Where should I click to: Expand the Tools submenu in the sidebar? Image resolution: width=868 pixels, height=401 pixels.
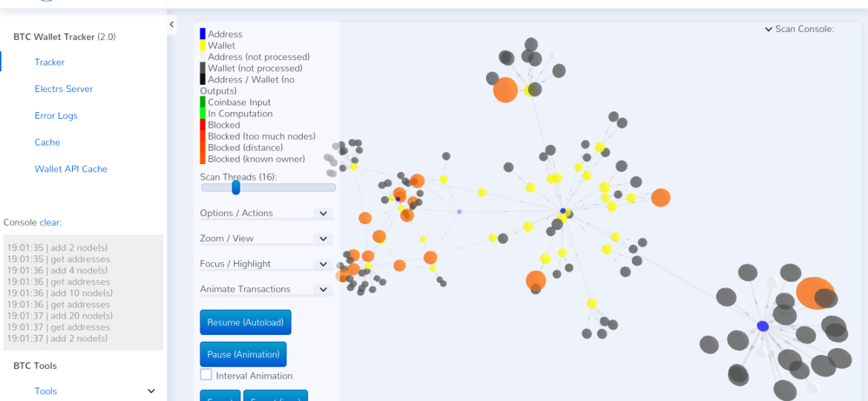pyautogui.click(x=151, y=391)
